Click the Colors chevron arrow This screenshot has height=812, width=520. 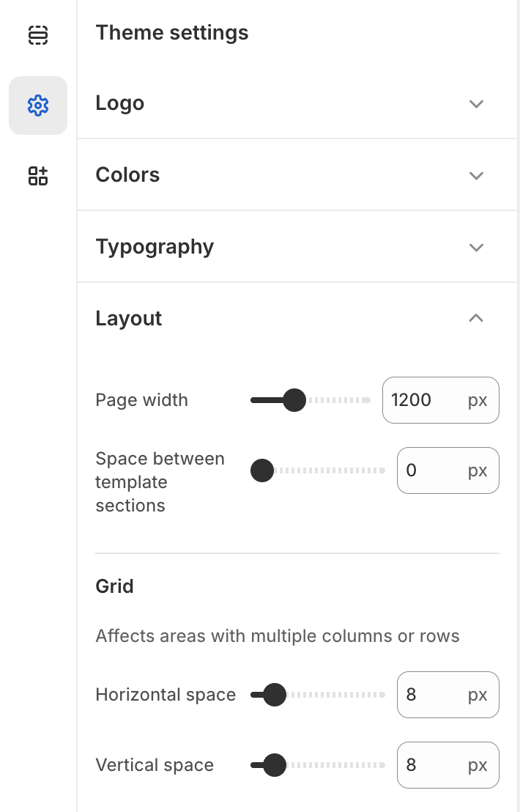(475, 176)
